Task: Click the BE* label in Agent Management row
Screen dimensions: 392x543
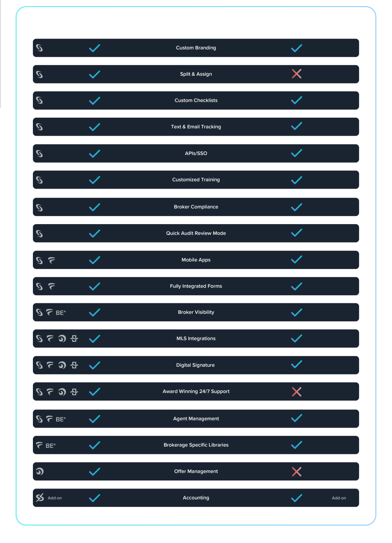Action: [61, 419]
